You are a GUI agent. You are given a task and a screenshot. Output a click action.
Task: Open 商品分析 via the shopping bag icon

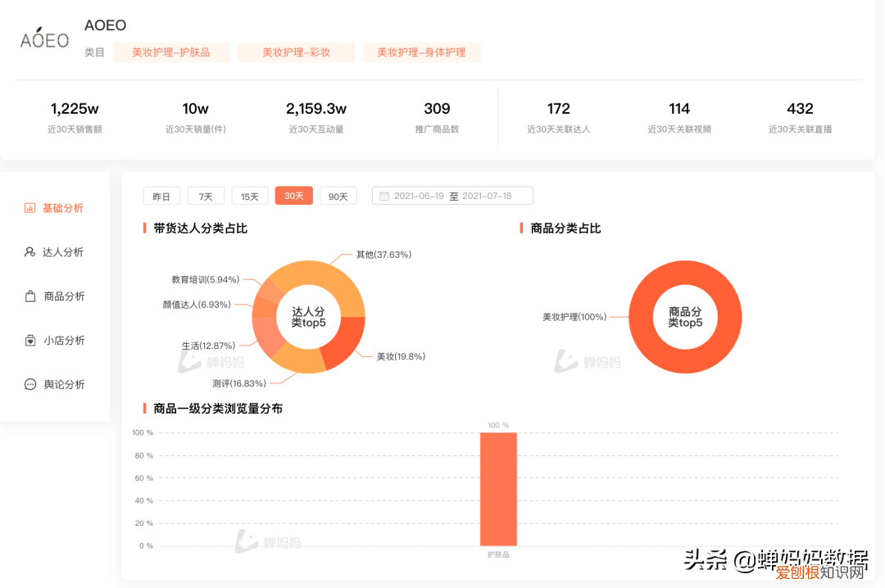tap(29, 296)
